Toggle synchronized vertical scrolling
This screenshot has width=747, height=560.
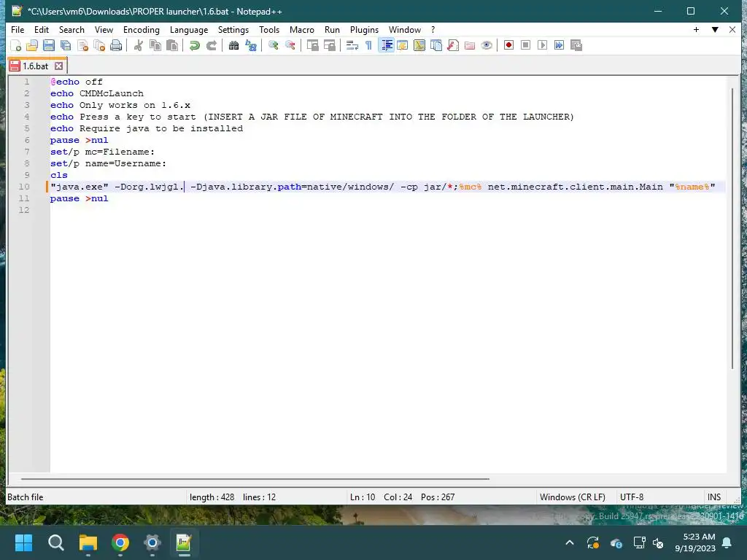312,45
